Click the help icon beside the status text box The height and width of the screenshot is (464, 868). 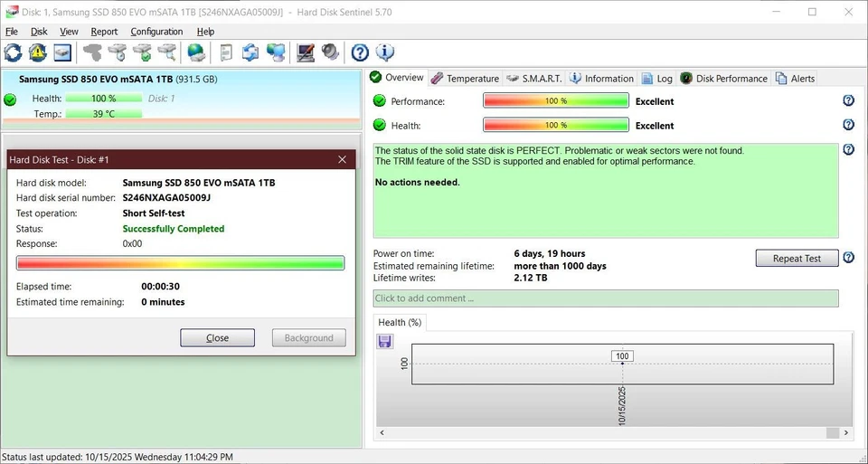click(848, 149)
